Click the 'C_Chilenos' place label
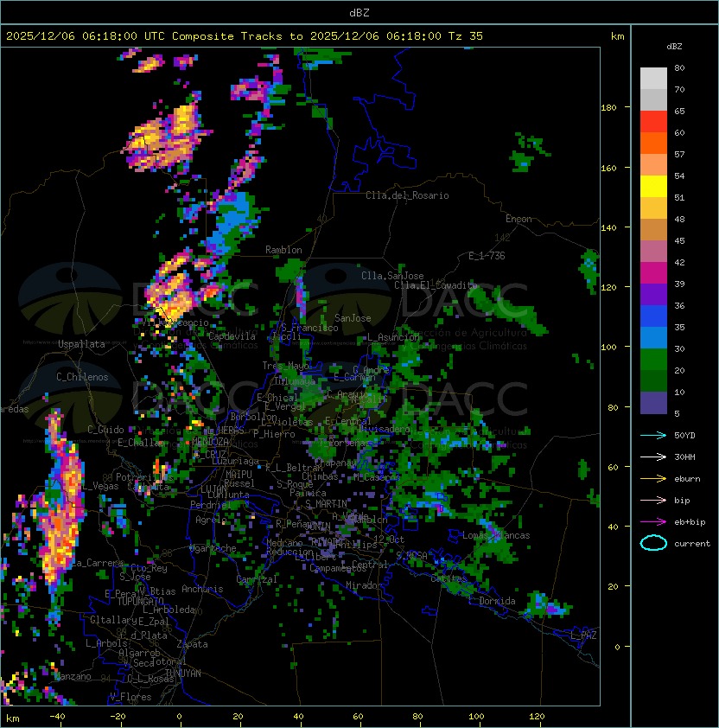 82,377
